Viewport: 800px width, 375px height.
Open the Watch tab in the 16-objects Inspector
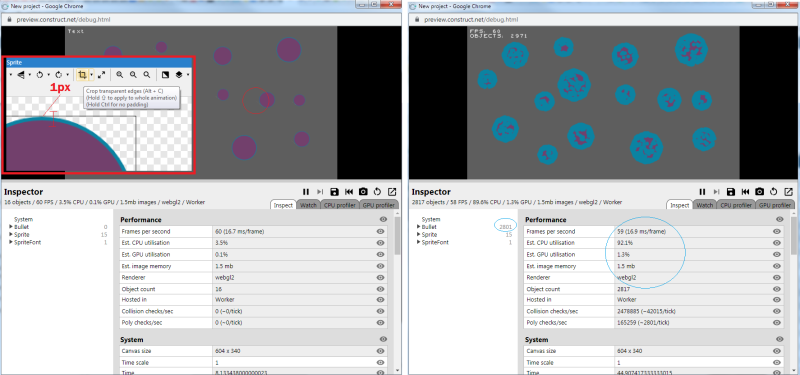click(x=308, y=205)
